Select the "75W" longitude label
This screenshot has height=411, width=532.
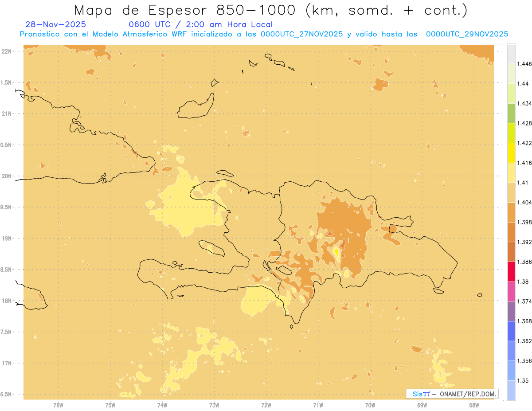pos(110,405)
